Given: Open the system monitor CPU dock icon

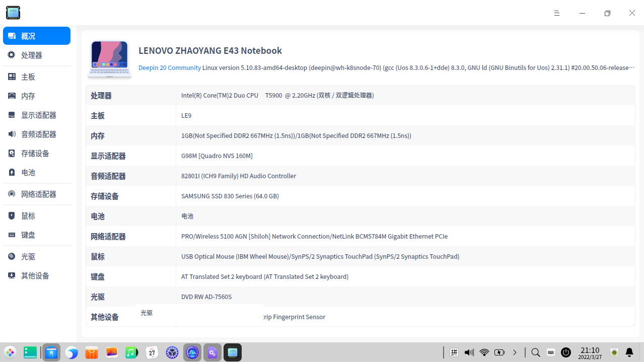Looking at the screenshot, I should coord(192,352).
